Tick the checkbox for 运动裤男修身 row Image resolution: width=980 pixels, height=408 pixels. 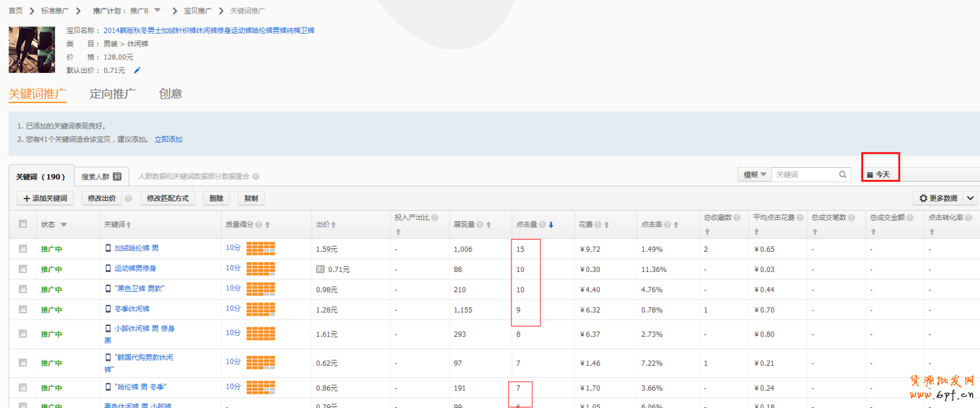23,269
